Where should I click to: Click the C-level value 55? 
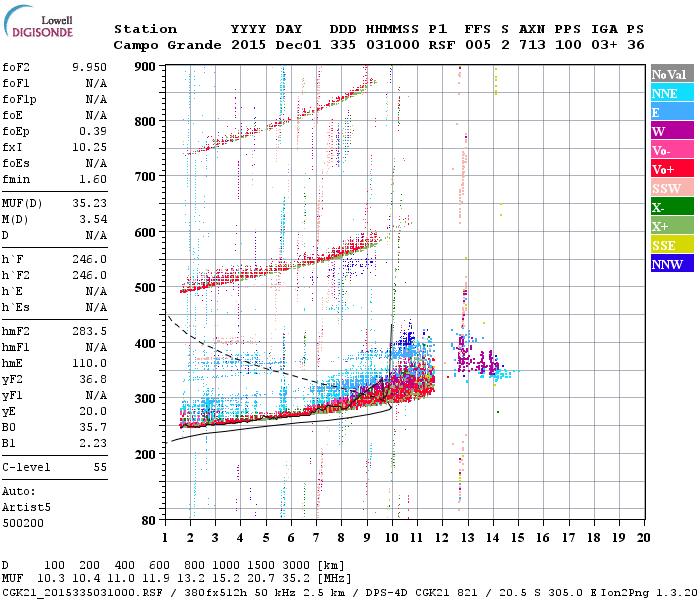pyautogui.click(x=100, y=467)
